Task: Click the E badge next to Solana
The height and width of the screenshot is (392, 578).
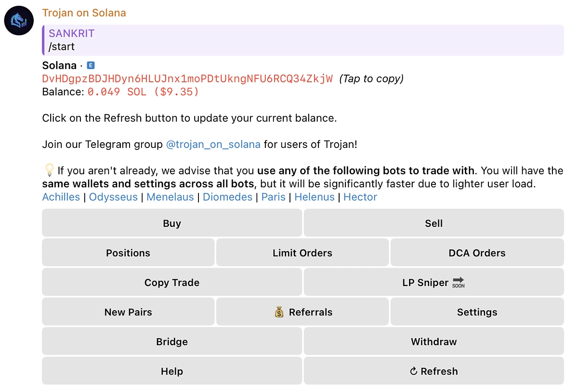Action: [x=90, y=65]
